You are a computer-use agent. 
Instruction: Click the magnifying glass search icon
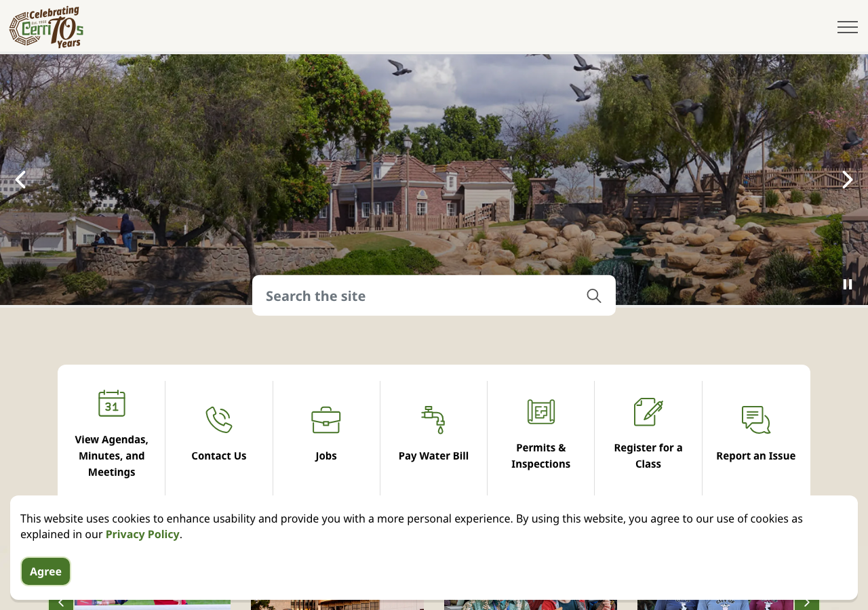point(594,296)
